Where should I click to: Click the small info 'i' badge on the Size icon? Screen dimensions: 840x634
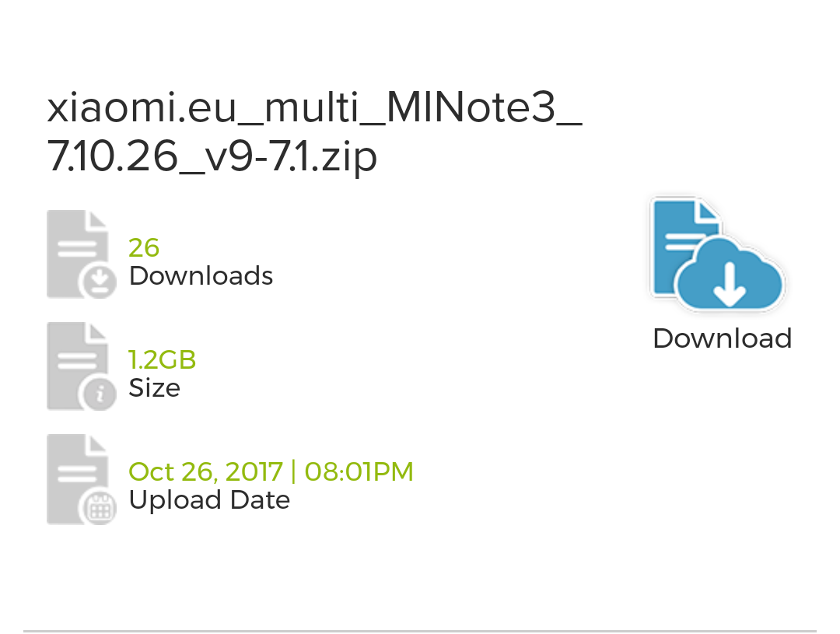(99, 394)
